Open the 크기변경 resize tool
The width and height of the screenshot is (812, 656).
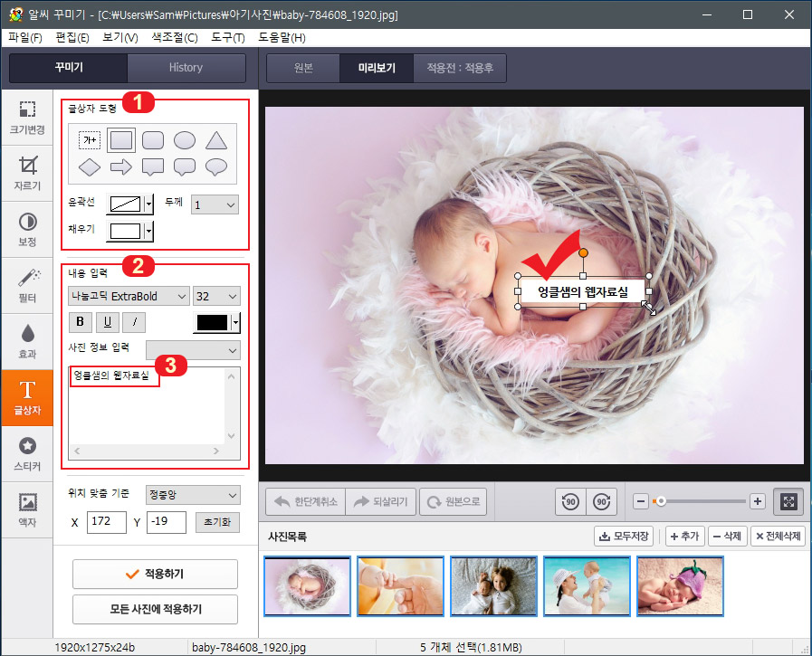click(27, 118)
